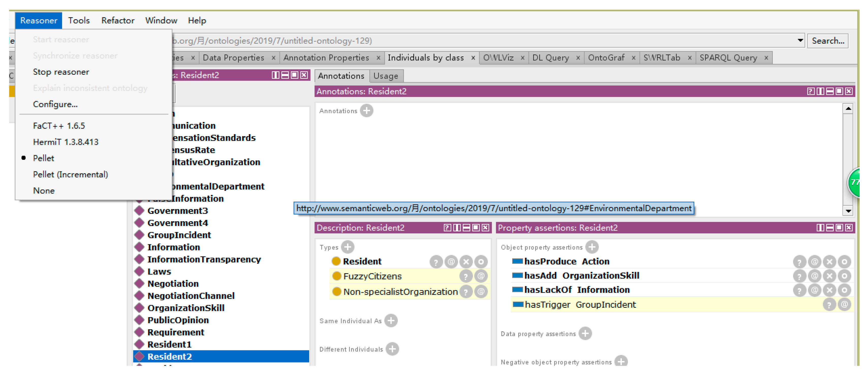The width and height of the screenshot is (868, 378).
Task: Explain inference for hasTrigger GroupIncident
Action: (x=829, y=305)
